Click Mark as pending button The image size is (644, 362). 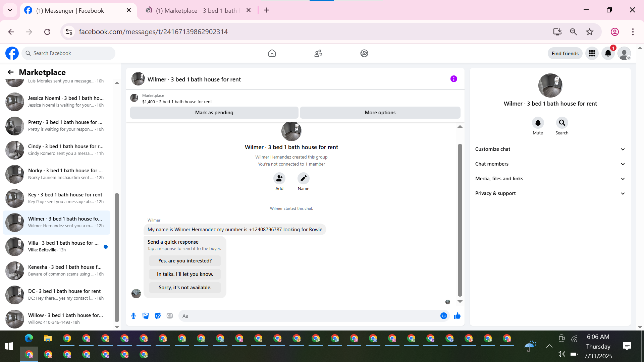(214, 113)
